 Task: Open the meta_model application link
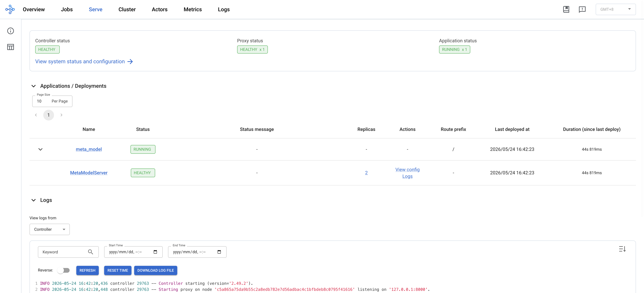pos(89,149)
